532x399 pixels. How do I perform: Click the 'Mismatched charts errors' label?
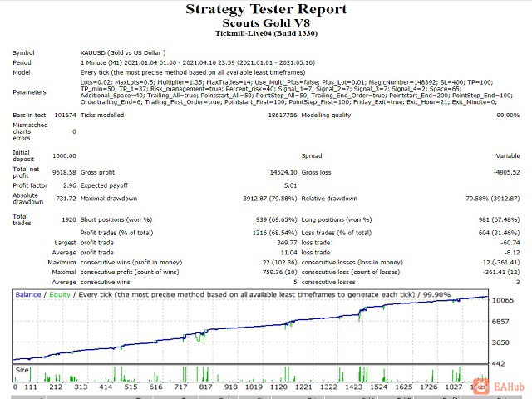pos(30,131)
